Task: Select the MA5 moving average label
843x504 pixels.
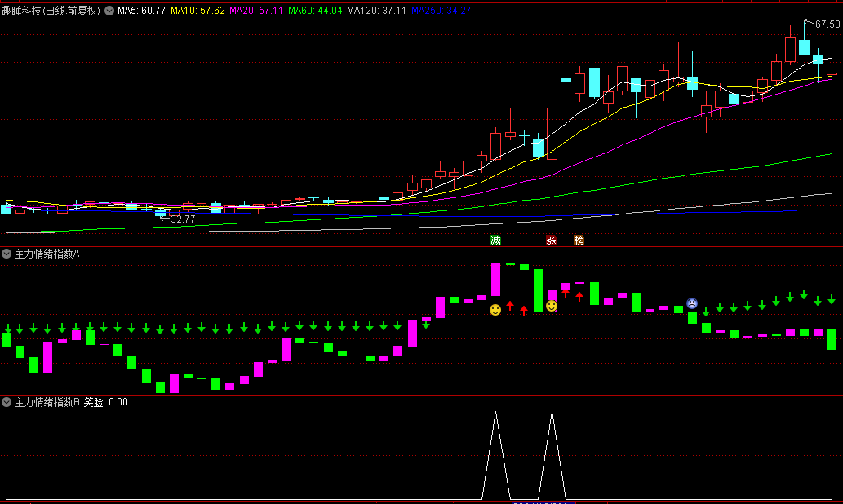Action: click(x=141, y=11)
